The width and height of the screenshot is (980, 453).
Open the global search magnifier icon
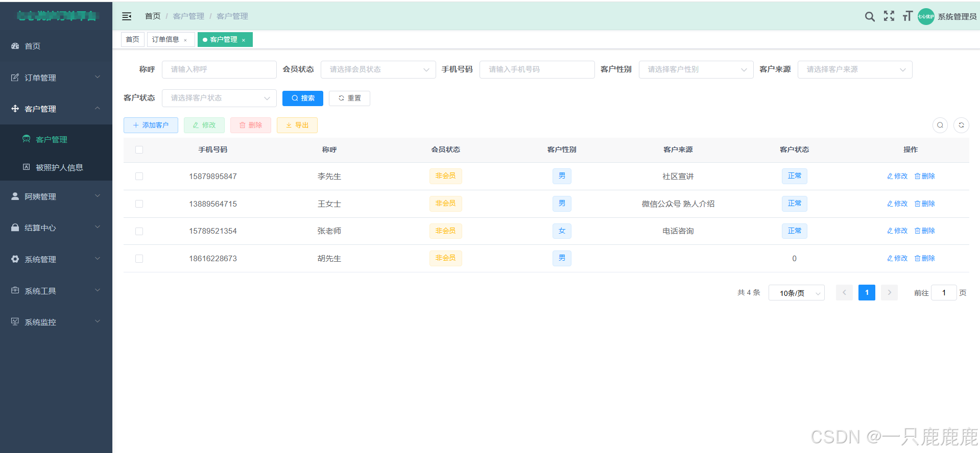click(x=870, y=16)
